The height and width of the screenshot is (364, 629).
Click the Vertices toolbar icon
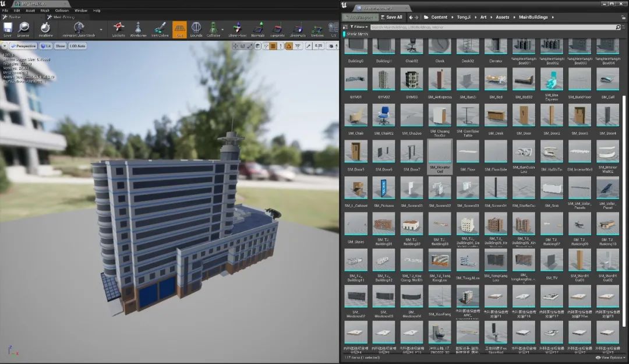(317, 29)
